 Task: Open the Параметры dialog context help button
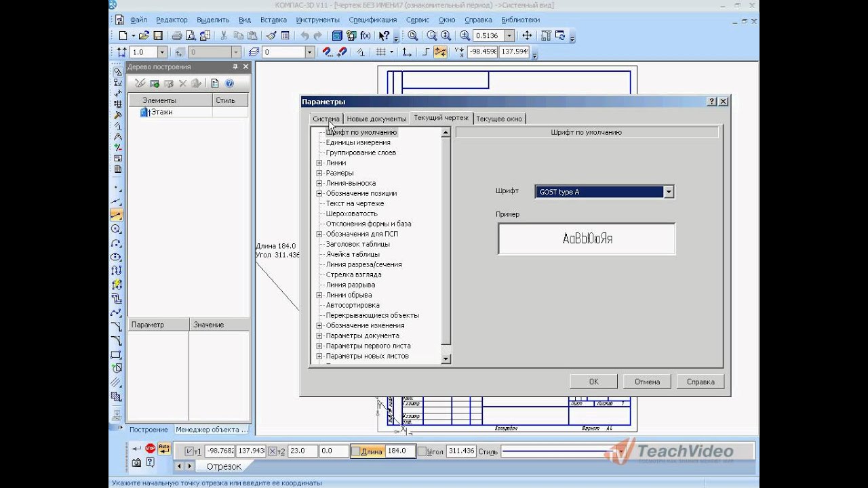712,101
